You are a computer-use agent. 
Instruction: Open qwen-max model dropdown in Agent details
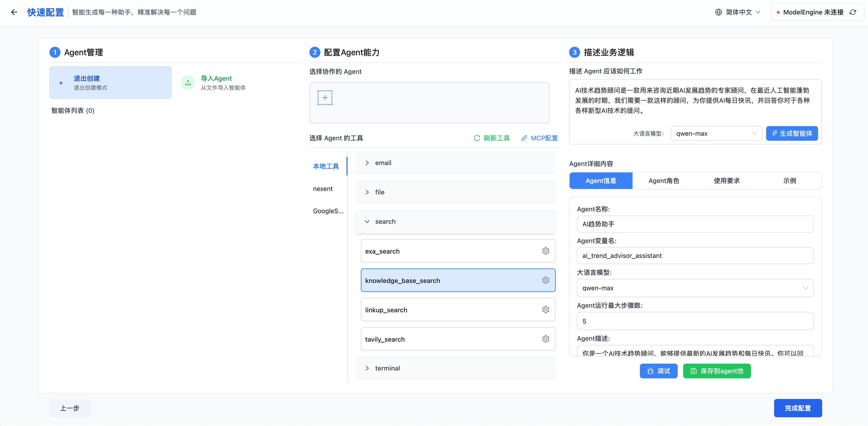pos(695,288)
